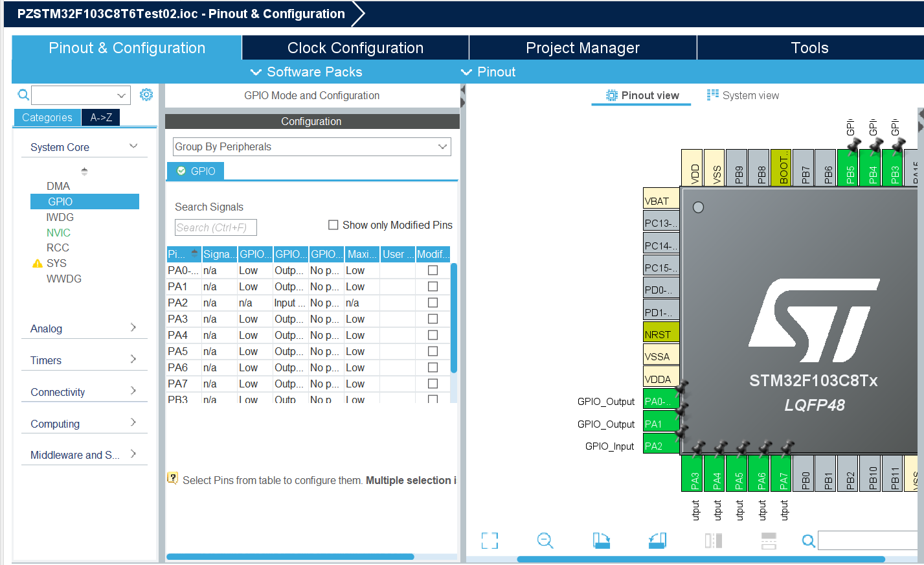Click the horizontal split view icon
The image size is (924, 565).
[x=769, y=540]
